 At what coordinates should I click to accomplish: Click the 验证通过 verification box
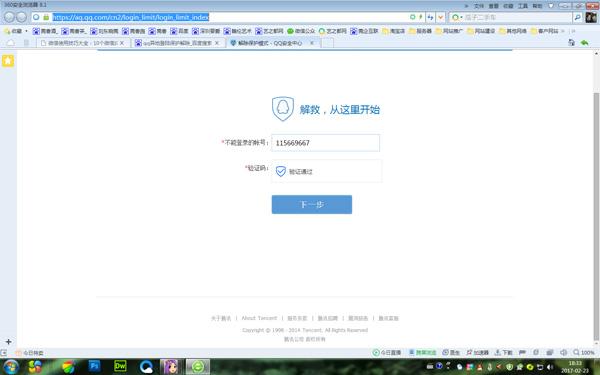click(326, 171)
